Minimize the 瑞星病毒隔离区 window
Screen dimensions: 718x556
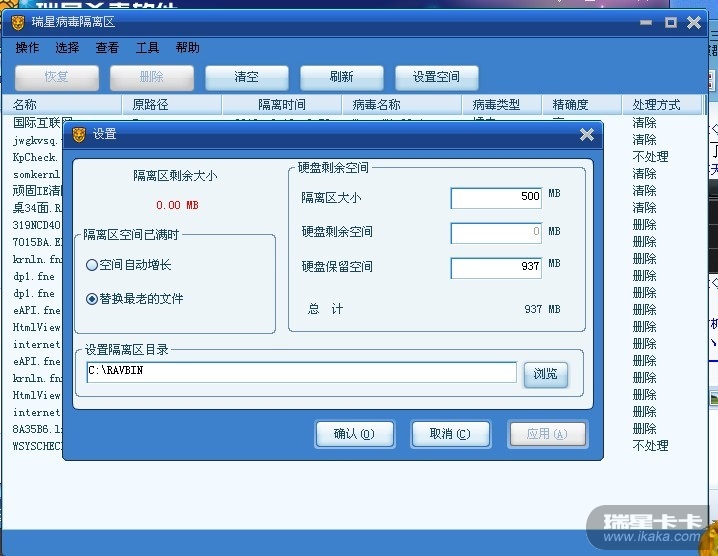pos(646,22)
